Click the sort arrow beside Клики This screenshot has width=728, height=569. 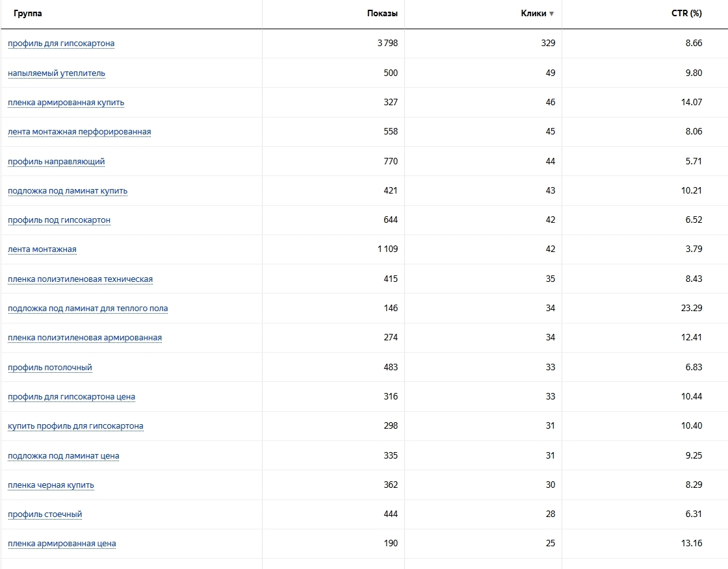(552, 14)
